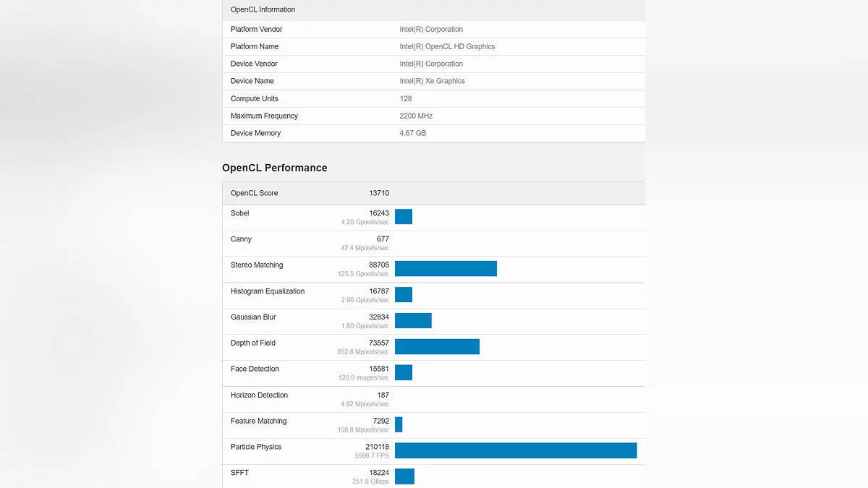The width and height of the screenshot is (868, 488).
Task: Click the OpenCL Information table header
Action: [x=263, y=9]
